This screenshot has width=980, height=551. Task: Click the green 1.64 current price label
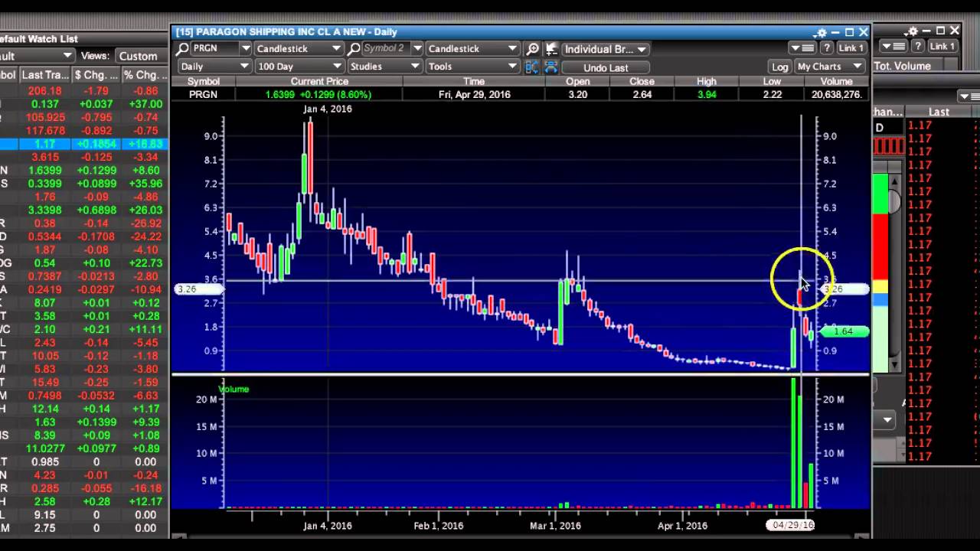point(843,331)
